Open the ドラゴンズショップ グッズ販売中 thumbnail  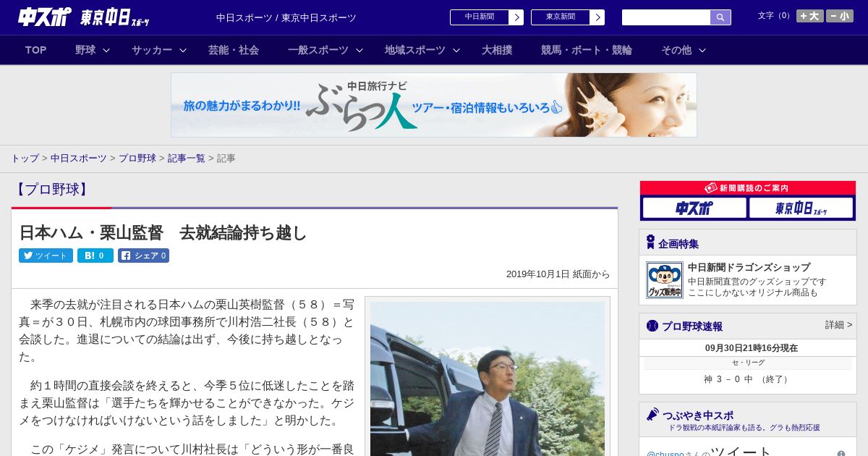[665, 280]
